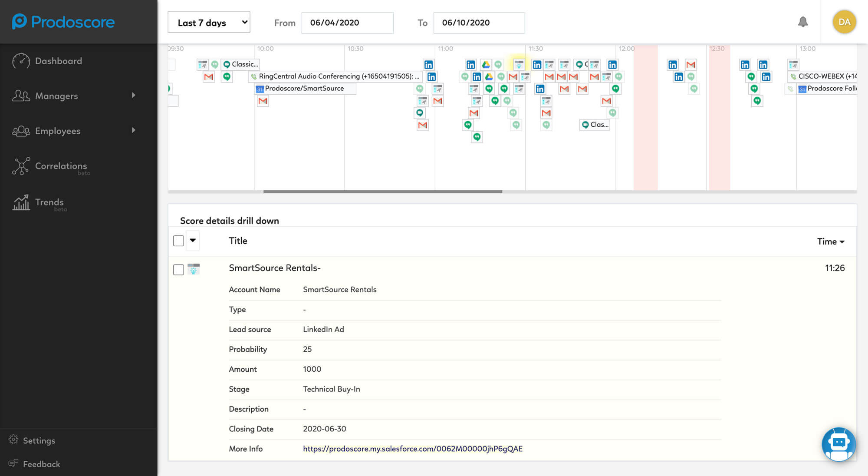
Task: Select the Classic... meeting event near 10:00
Action: 241,64
